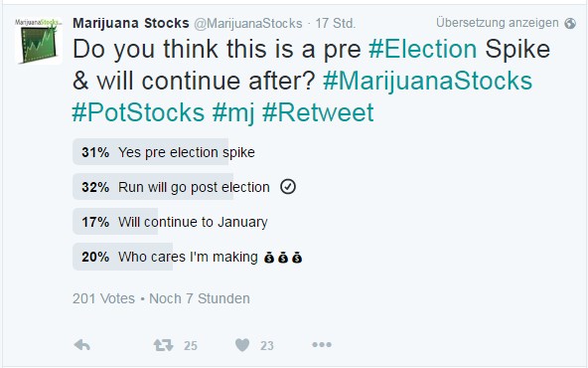The image size is (588, 368).
Task: Follow the #PotStocks hashtag link
Action: pyautogui.click(x=138, y=112)
